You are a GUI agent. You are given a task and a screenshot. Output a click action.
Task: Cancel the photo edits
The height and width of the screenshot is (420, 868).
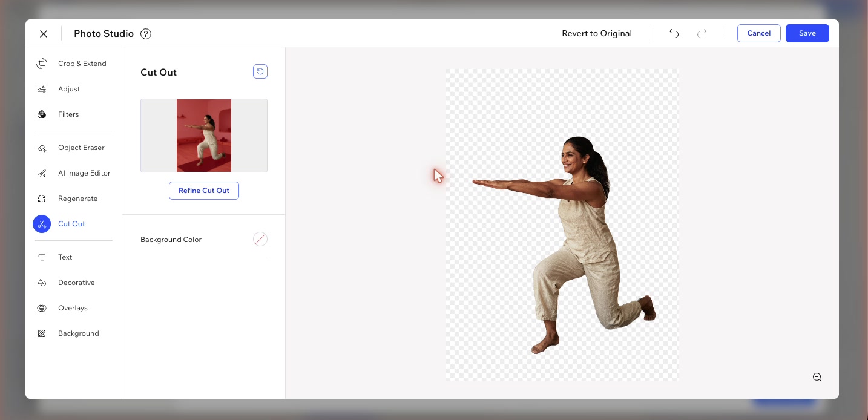(x=759, y=33)
